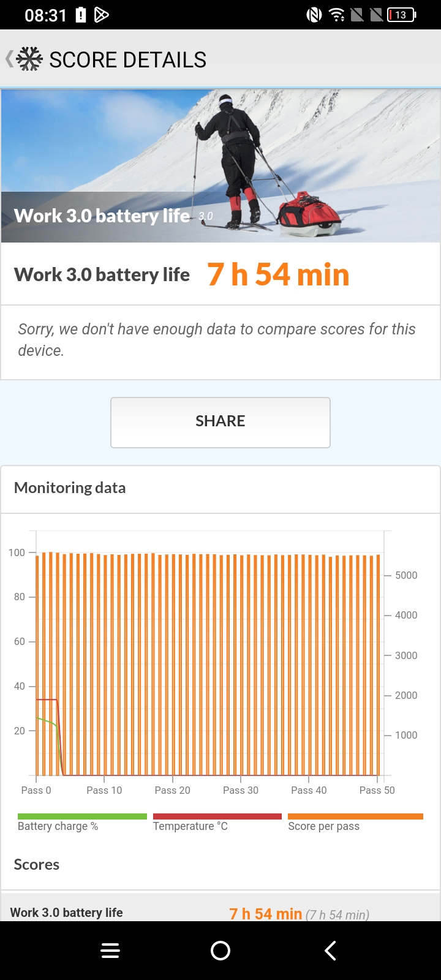This screenshot has width=441, height=980.
Task: Tap the PCMark snowflake logo icon
Action: point(29,59)
